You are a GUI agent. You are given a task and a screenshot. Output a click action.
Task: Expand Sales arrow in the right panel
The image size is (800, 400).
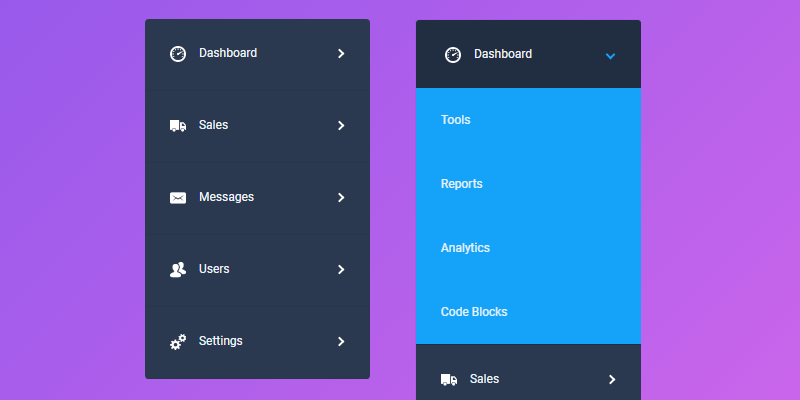(x=612, y=380)
